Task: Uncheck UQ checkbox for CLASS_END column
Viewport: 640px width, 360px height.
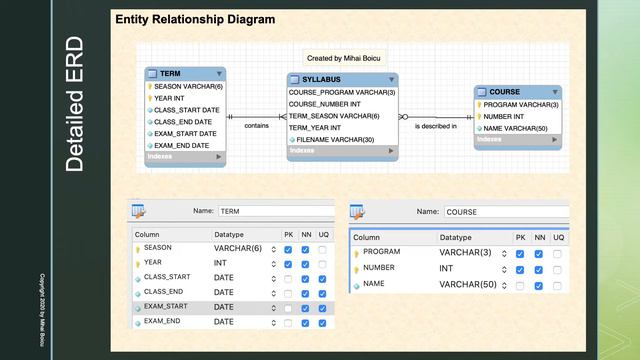Action: coord(322,294)
